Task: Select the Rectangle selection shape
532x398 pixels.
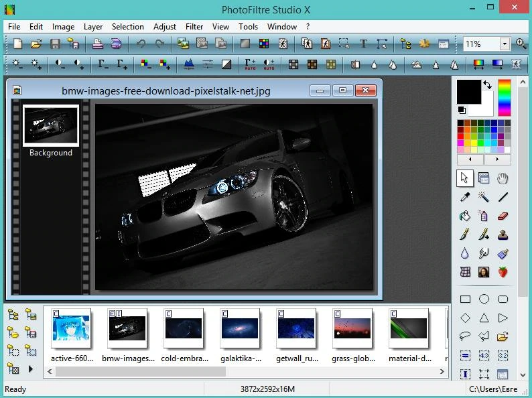Action: [x=465, y=299]
